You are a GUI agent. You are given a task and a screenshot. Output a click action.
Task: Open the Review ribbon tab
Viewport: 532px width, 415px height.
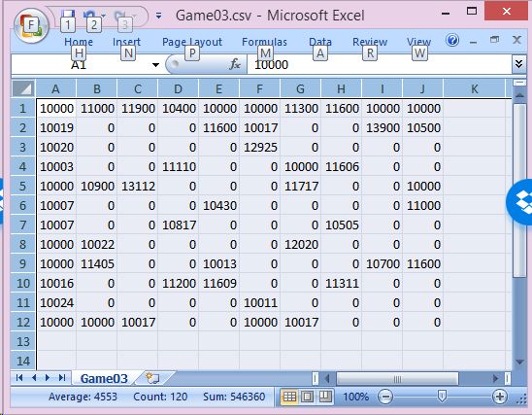click(x=370, y=42)
